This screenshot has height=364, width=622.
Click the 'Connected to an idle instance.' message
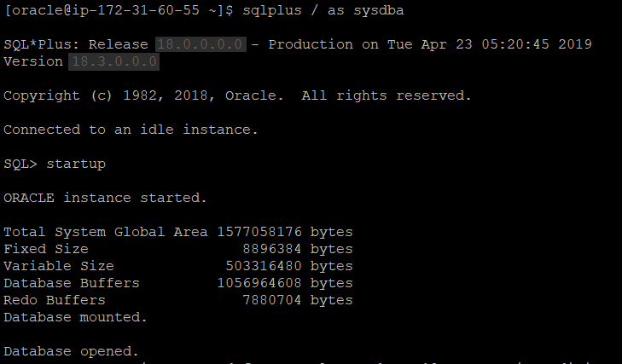(x=131, y=130)
